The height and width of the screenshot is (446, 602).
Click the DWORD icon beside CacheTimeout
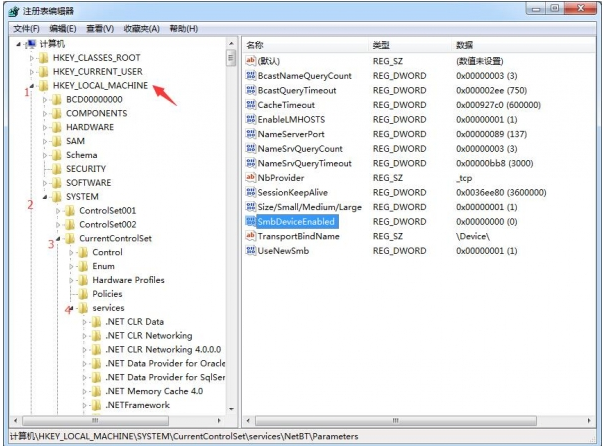[250, 105]
